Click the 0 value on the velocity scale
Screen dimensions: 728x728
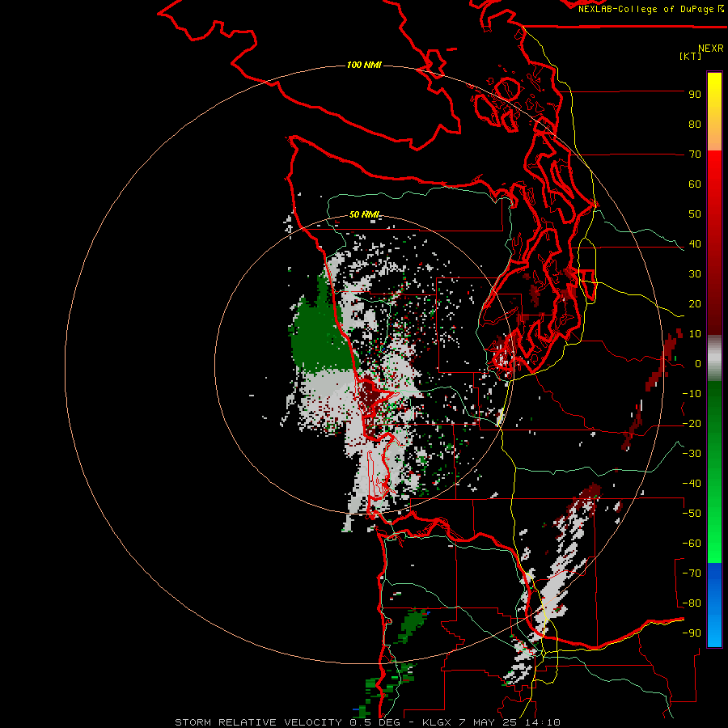click(x=698, y=364)
